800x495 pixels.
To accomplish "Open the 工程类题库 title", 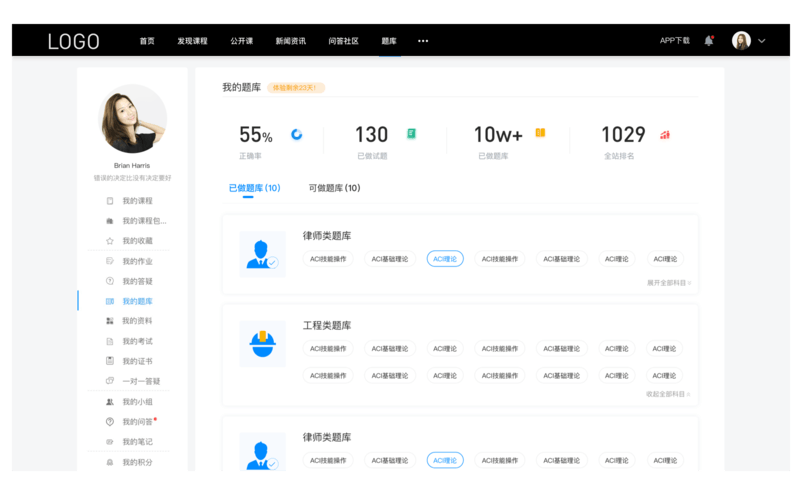I will [x=327, y=326].
